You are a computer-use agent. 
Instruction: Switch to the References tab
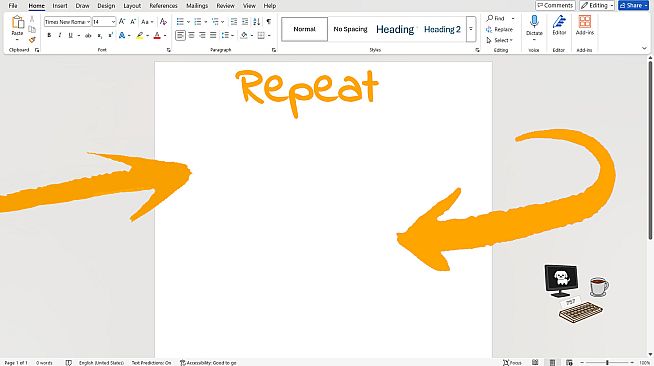pos(163,6)
